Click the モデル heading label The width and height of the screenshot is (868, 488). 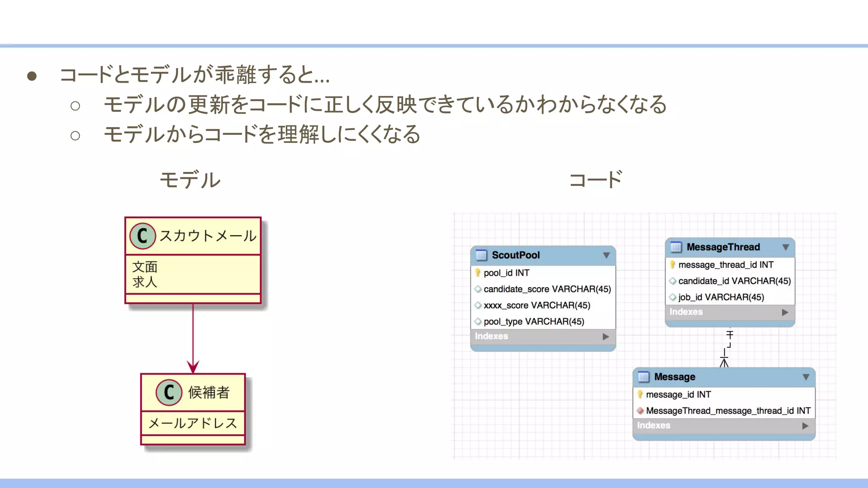pyautogui.click(x=190, y=180)
